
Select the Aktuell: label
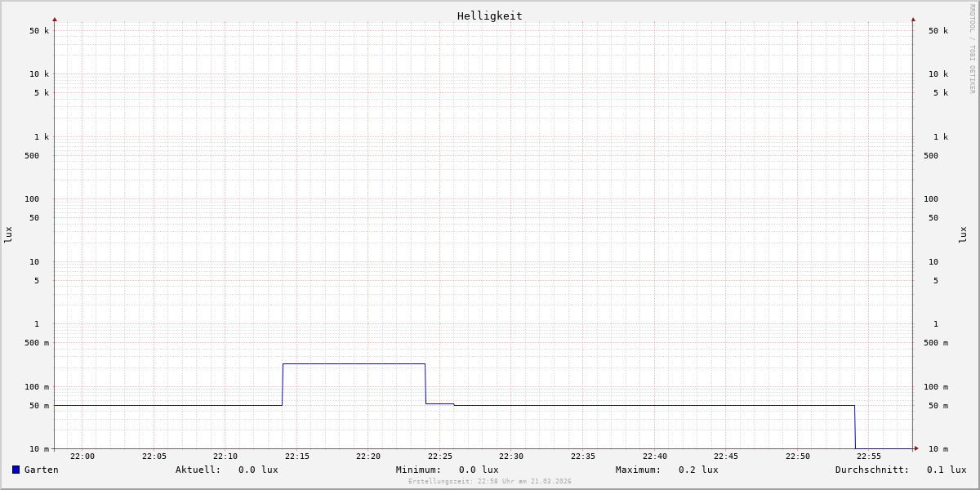(198, 470)
